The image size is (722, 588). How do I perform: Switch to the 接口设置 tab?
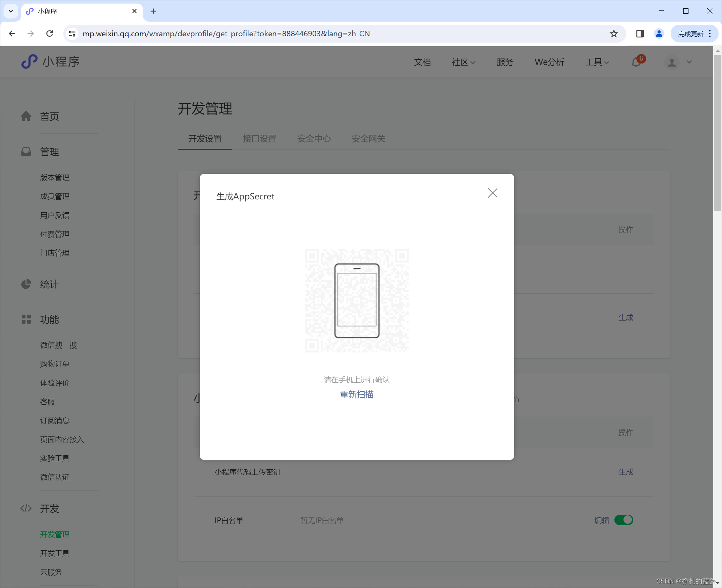pos(259,139)
